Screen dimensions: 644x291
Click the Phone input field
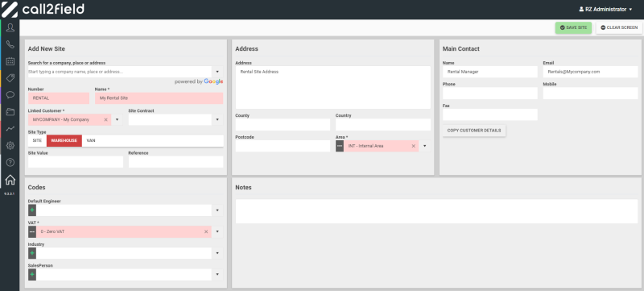(x=490, y=94)
